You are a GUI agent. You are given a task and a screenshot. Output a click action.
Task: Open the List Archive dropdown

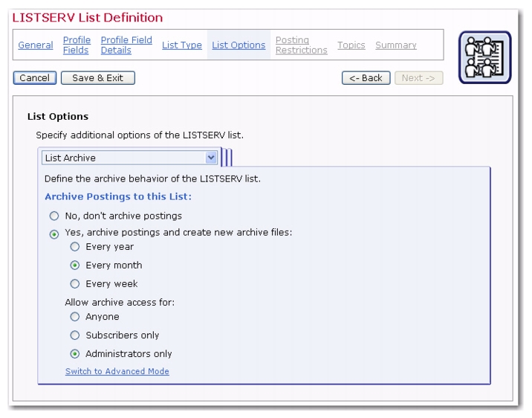pos(129,158)
